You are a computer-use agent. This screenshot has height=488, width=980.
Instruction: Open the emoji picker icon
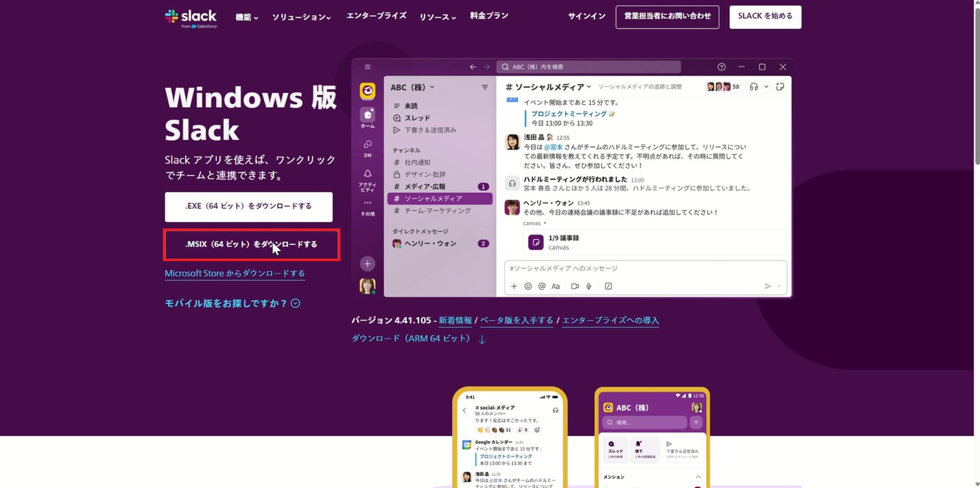pyautogui.click(x=528, y=286)
